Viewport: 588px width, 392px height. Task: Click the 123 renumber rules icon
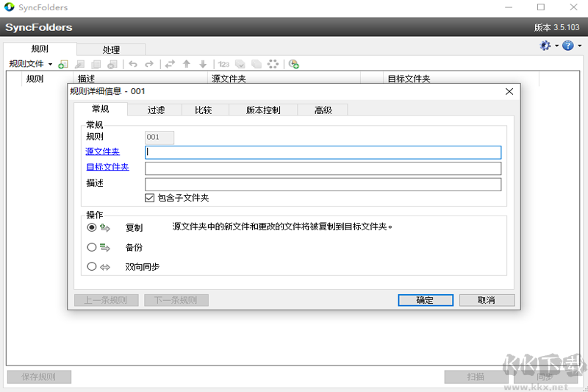tap(223, 64)
